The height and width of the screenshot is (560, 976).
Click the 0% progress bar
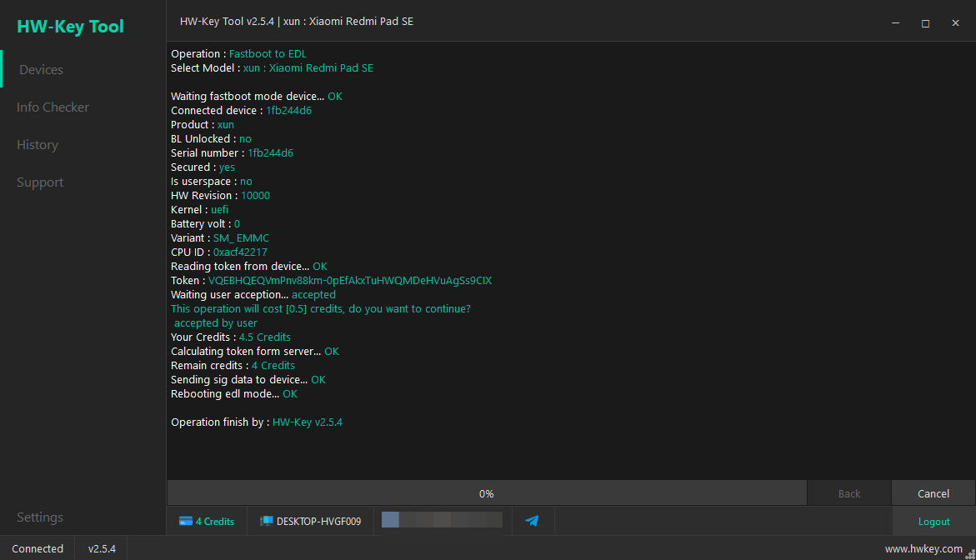487,493
